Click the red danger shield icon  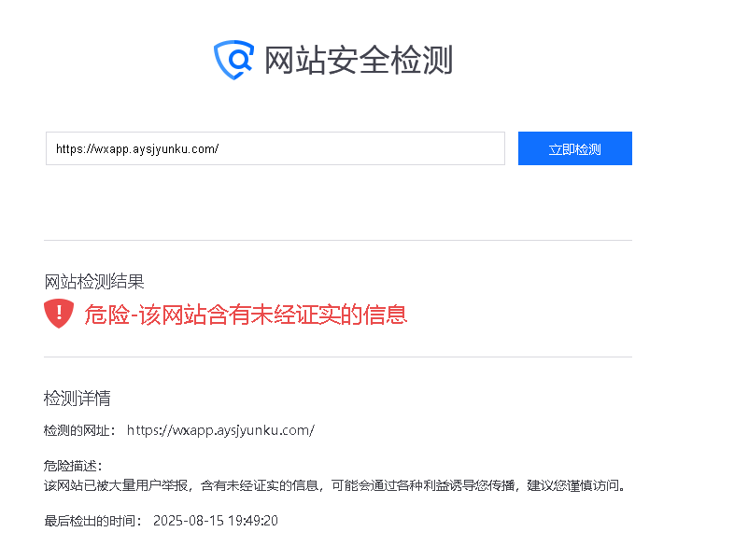(x=59, y=314)
